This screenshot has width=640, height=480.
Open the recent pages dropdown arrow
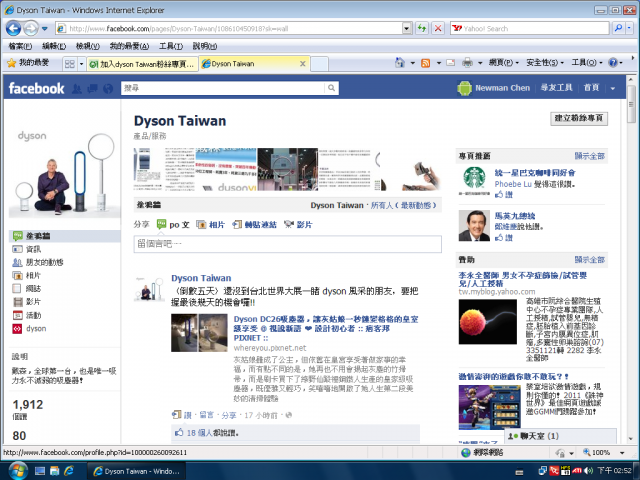(45, 29)
